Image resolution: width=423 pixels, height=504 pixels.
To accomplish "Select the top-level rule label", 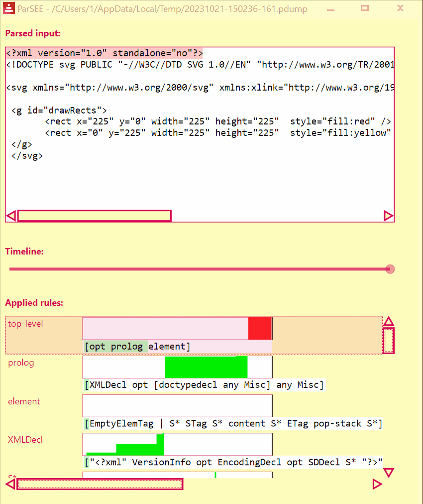I will (25, 324).
